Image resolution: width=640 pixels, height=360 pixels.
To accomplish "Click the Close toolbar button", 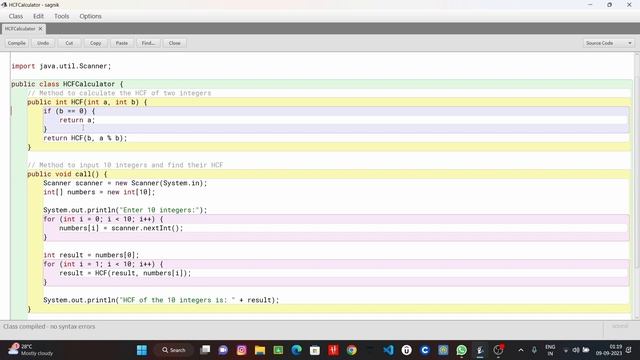I will (x=174, y=43).
